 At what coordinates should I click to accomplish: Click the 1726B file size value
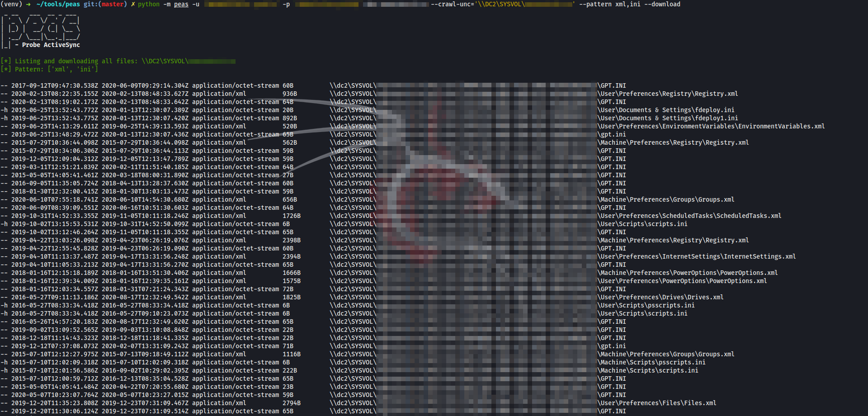(x=292, y=216)
